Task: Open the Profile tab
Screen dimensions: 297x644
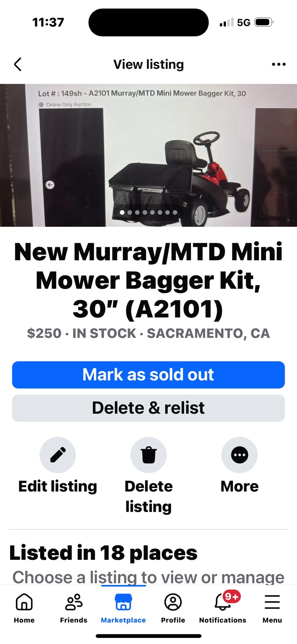Action: [173, 608]
